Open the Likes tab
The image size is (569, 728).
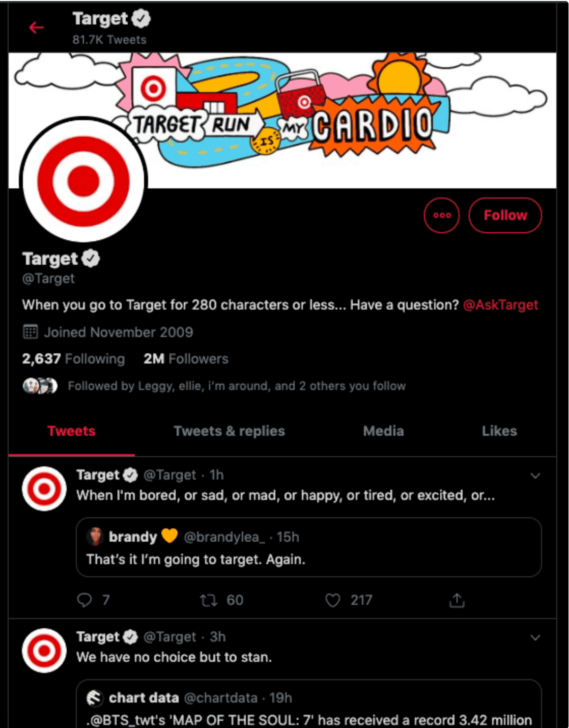point(499,431)
